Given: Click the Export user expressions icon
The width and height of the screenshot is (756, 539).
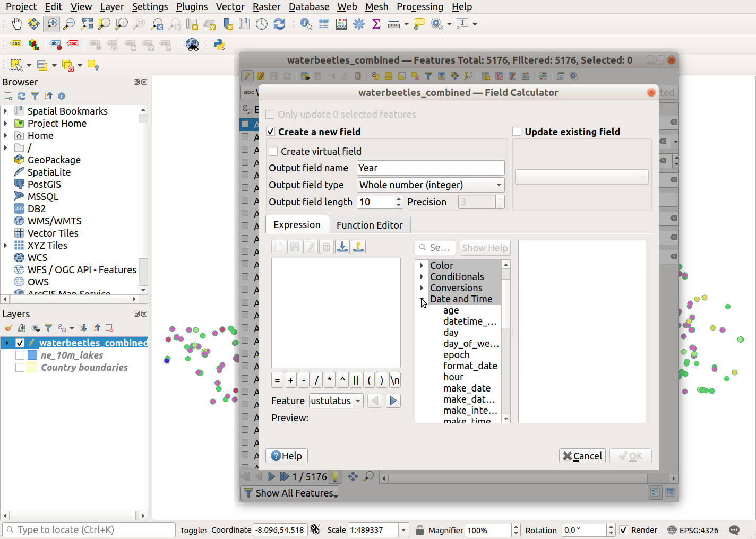Looking at the screenshot, I should point(358,247).
